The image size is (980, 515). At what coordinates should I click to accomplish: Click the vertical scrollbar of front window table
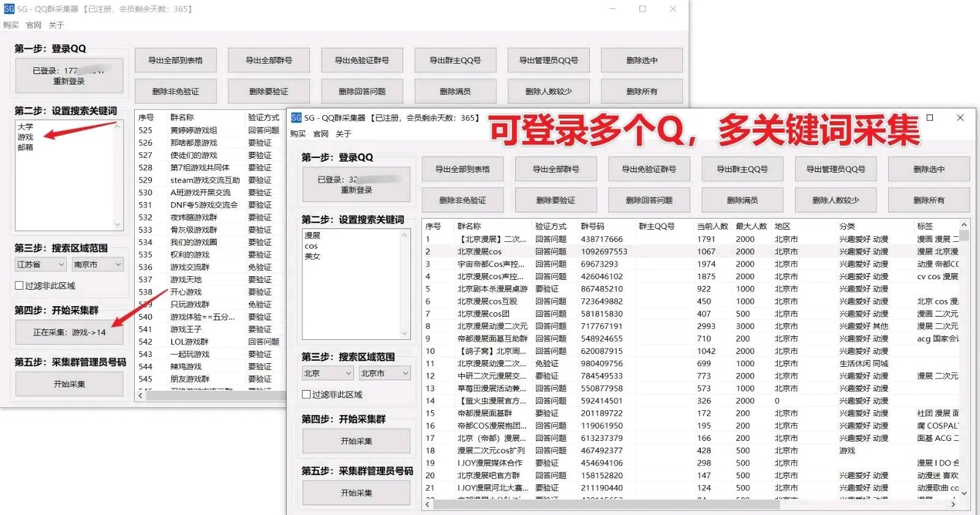pos(964,359)
